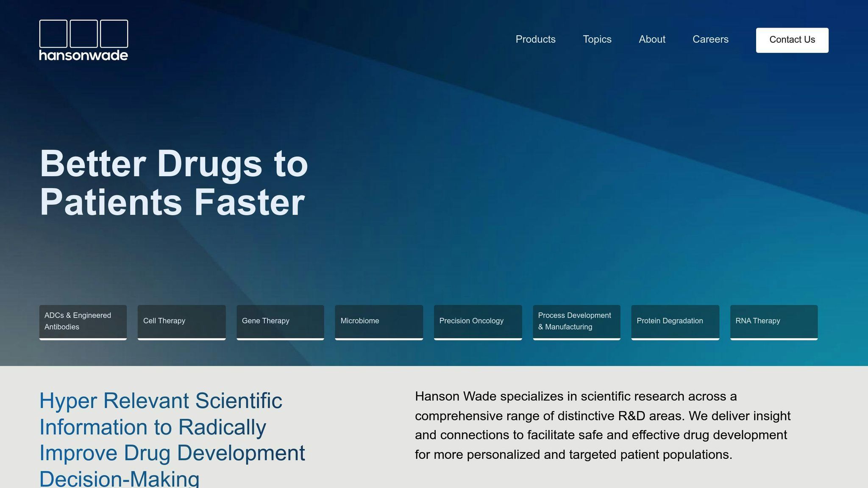Open the Topics menu
Screen dimensions: 868x488
point(597,39)
